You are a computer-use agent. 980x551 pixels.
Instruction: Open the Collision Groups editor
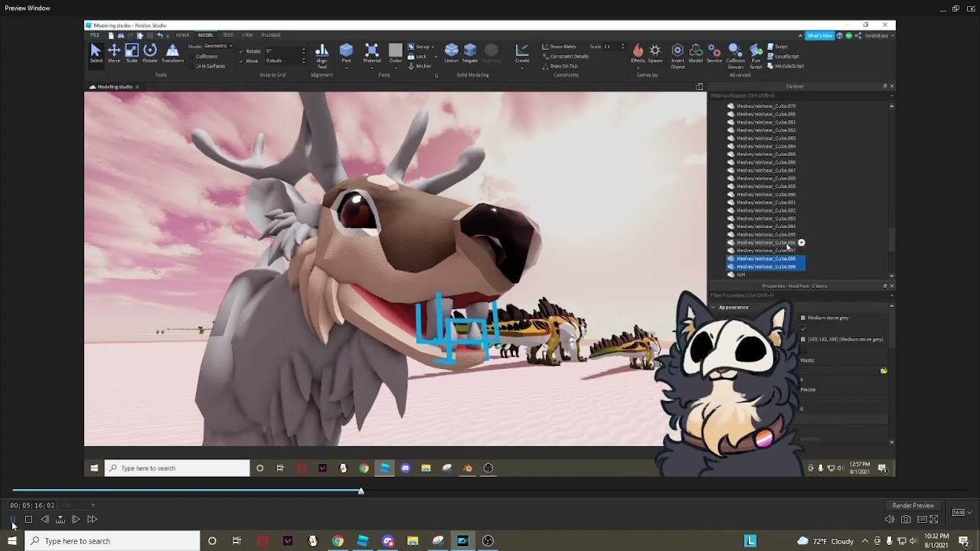click(x=736, y=56)
